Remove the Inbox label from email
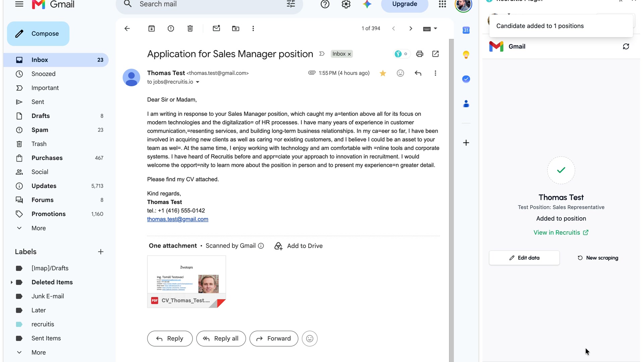Screen dimensions: 644x362 349,54
